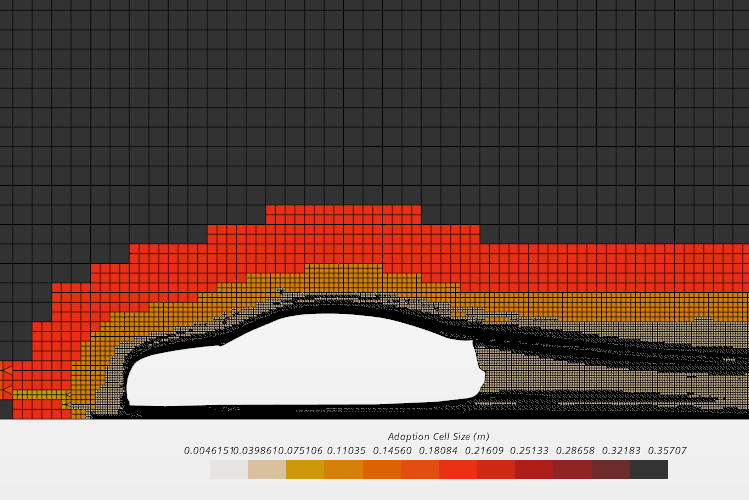The height and width of the screenshot is (500, 749).
Task: Click the white car body silhouette
Action: tap(306, 361)
